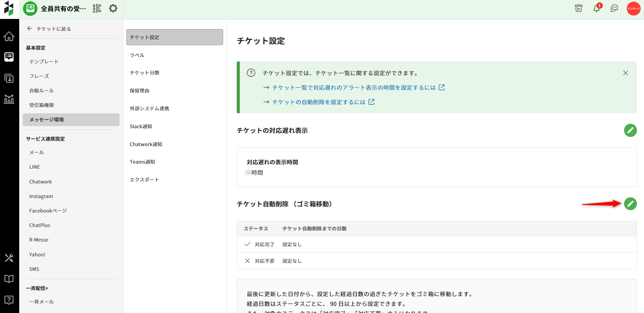The height and width of the screenshot is (313, 644).
Task: Open the LINE service integration settings
Action: click(34, 167)
